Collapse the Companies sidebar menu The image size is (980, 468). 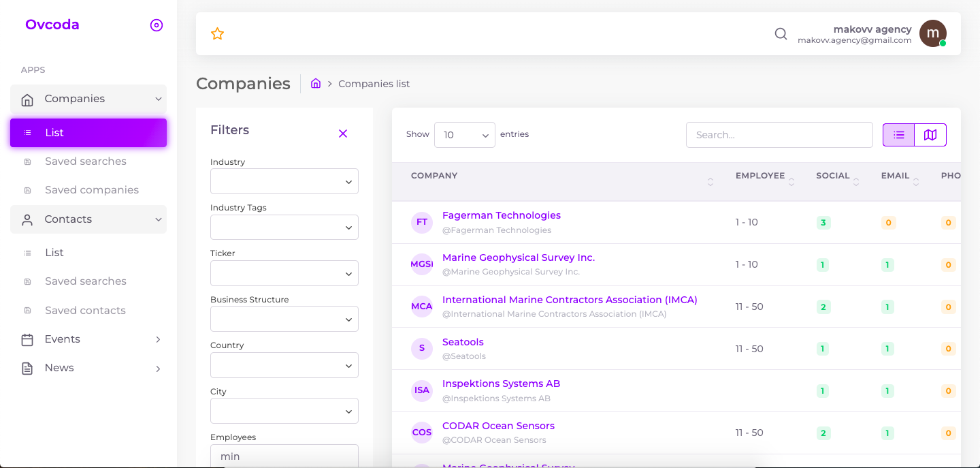(158, 99)
